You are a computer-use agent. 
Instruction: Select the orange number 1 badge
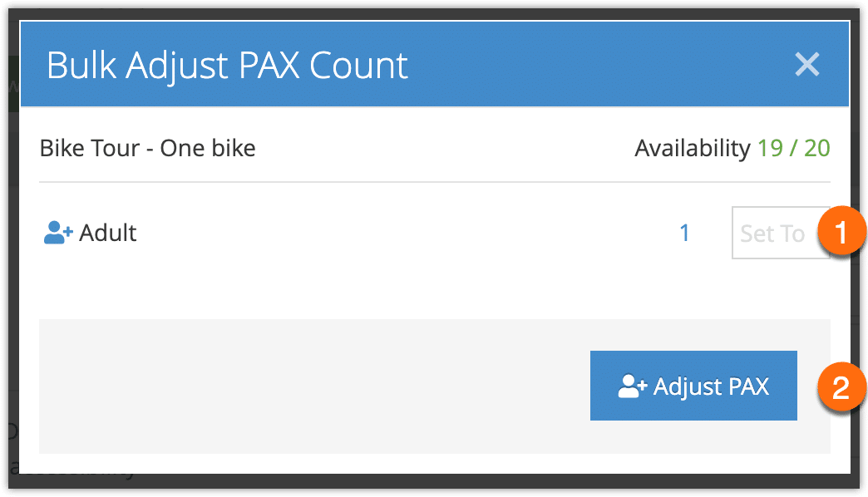[841, 231]
